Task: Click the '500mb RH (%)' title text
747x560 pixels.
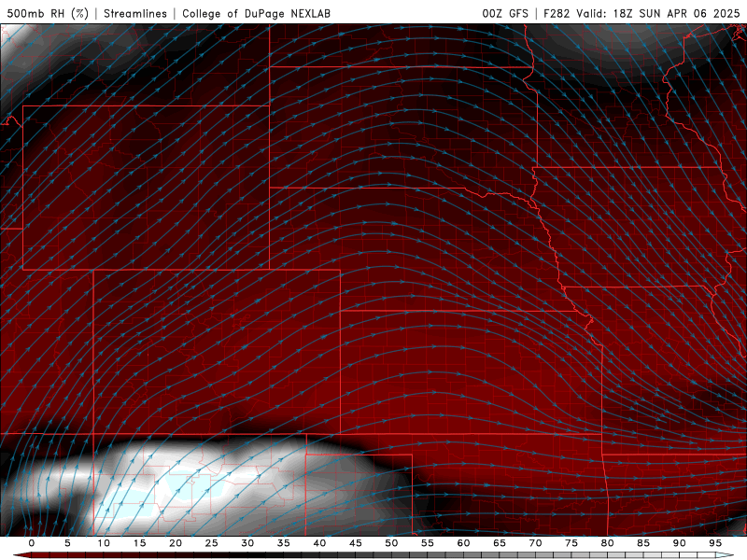Action: pos(48,13)
